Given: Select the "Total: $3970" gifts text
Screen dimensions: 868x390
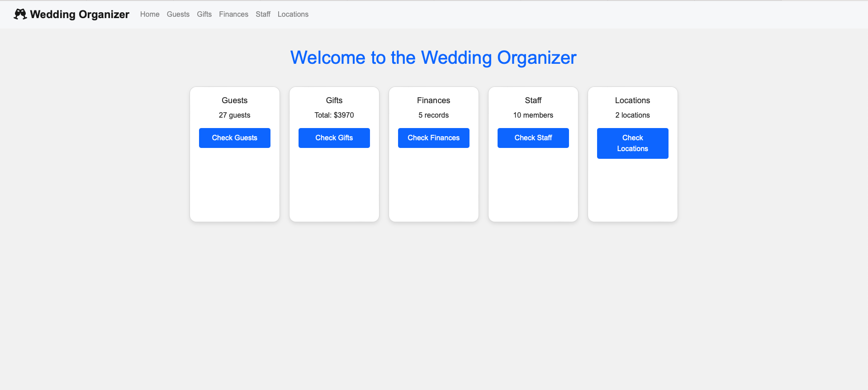Looking at the screenshot, I should pos(334,115).
